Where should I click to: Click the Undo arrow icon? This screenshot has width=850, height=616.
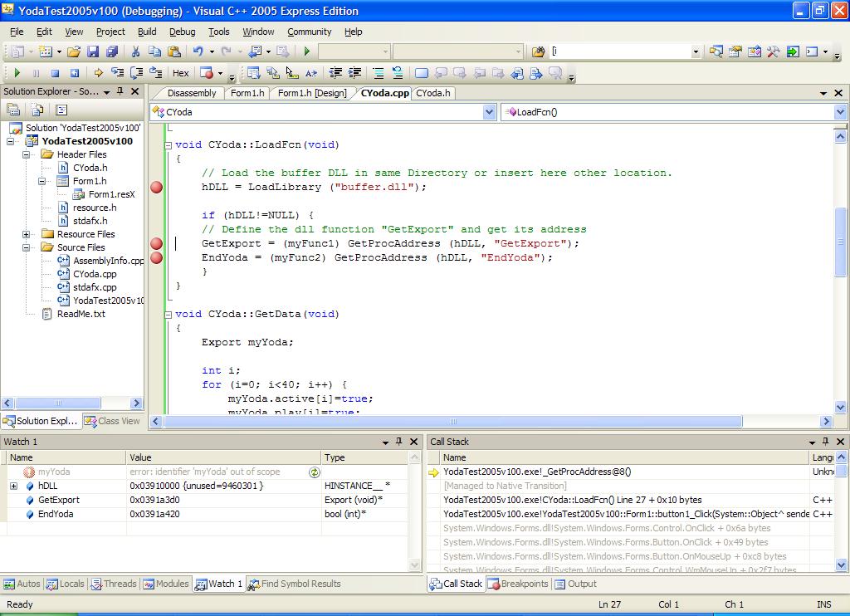tap(198, 51)
